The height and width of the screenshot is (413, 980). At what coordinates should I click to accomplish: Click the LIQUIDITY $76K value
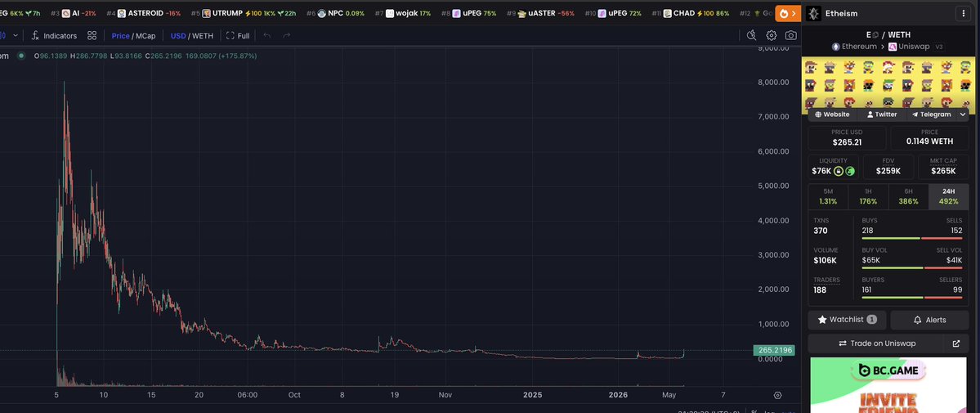pos(821,172)
